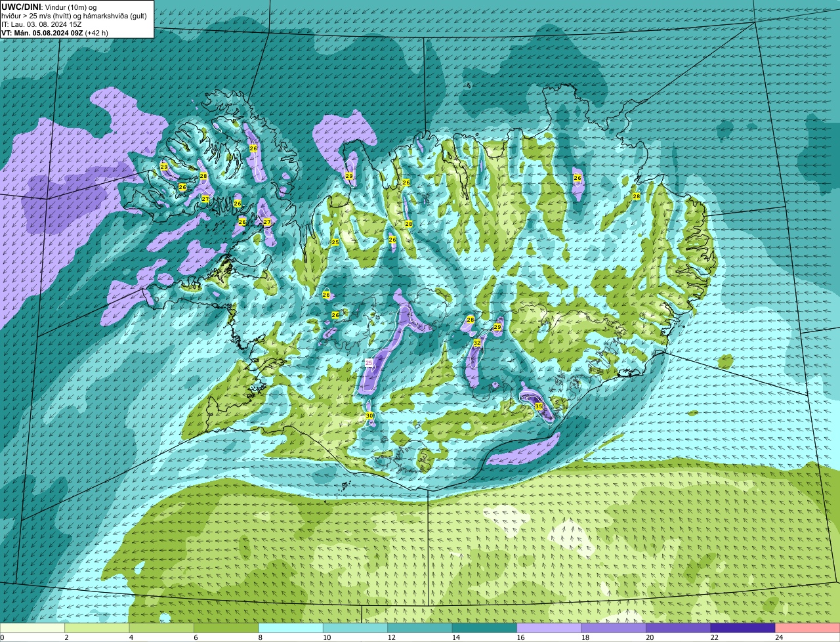Choose the 22–24 m/s dark indigo legend swatch

click(744, 628)
